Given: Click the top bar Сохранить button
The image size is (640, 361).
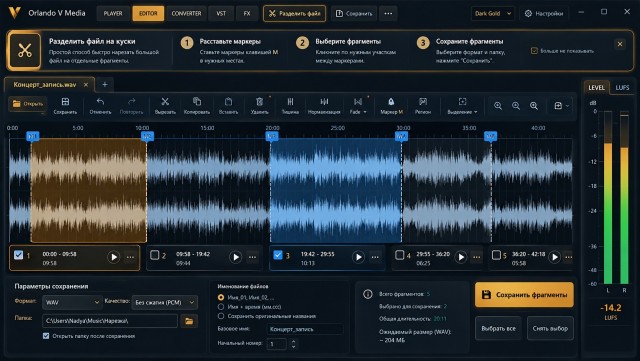Looking at the screenshot, I should coord(354,13).
